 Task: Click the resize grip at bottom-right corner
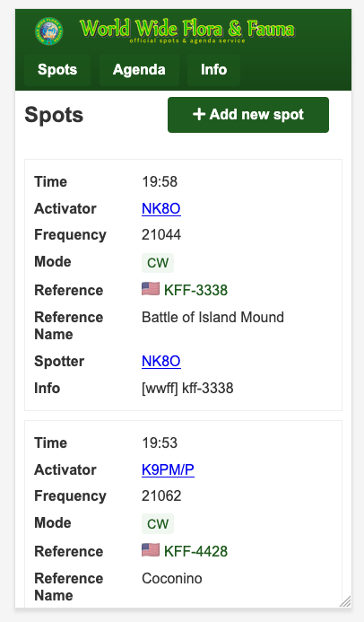click(345, 601)
